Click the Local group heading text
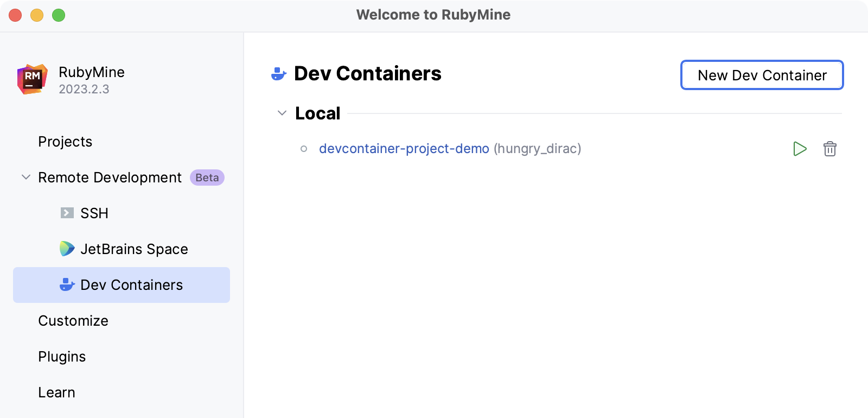 click(x=317, y=113)
